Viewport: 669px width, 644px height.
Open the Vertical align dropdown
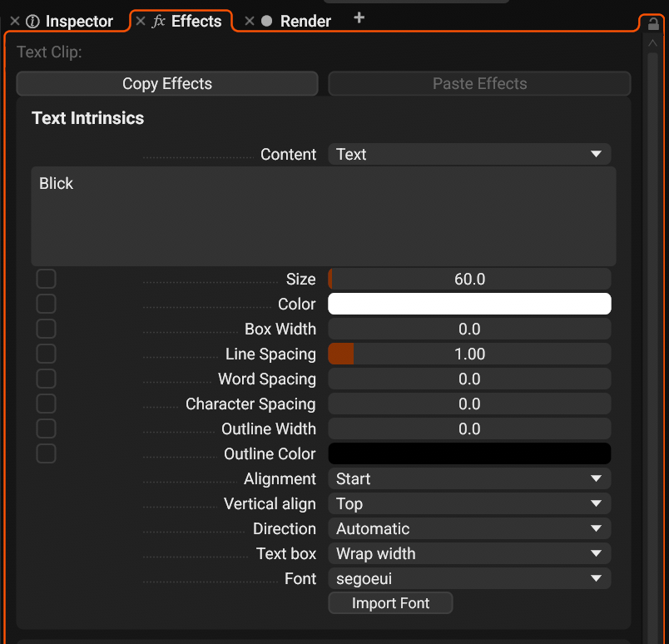[469, 503]
